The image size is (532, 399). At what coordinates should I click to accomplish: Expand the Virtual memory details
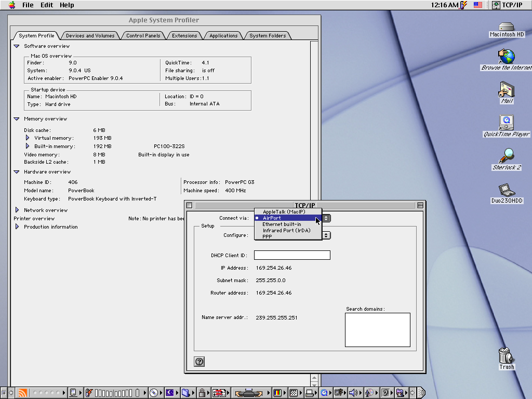pos(28,138)
